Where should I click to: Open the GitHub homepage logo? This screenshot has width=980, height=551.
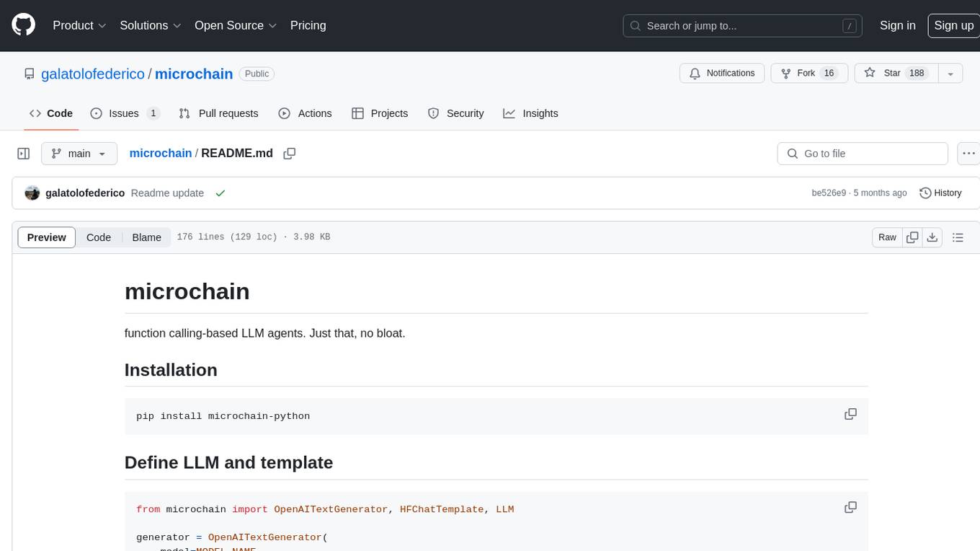[x=23, y=25]
